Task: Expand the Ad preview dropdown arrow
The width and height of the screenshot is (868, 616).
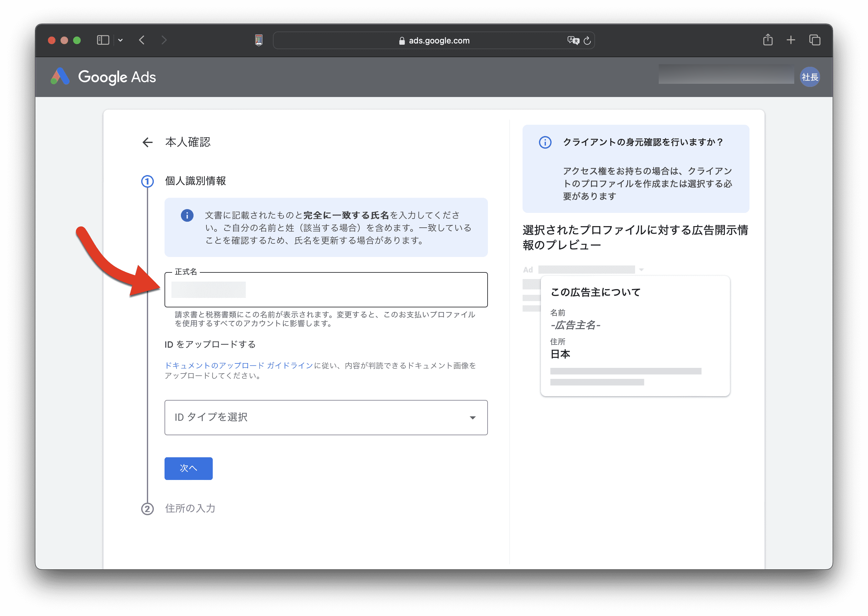Action: (641, 270)
